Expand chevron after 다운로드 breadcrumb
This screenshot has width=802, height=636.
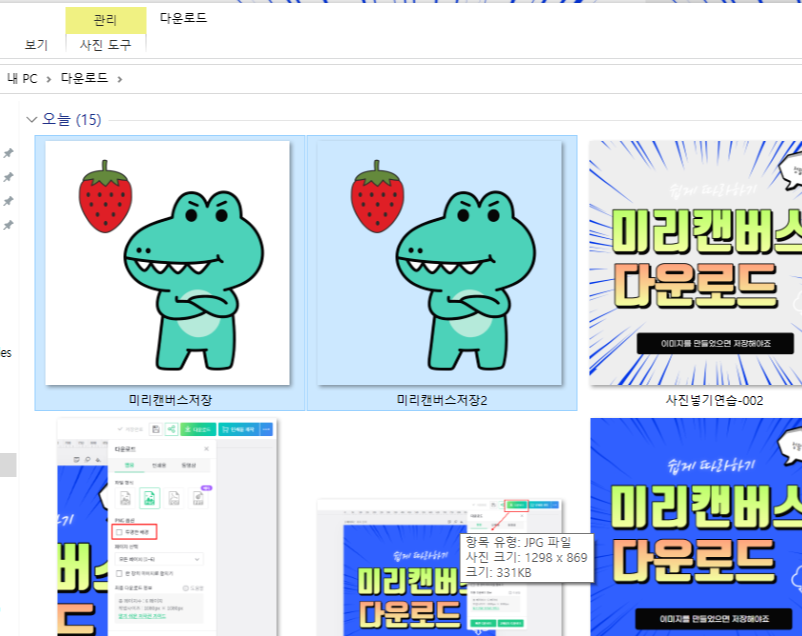(x=119, y=79)
